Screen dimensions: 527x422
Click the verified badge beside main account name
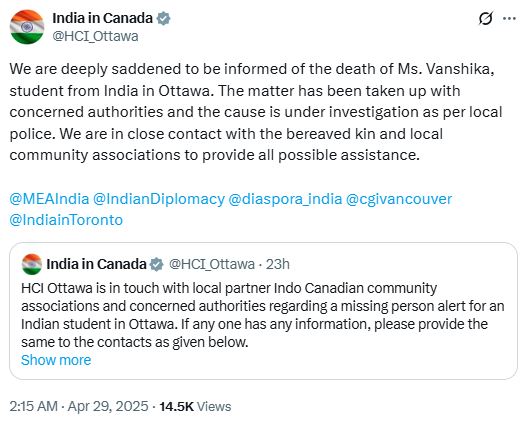tap(164, 18)
